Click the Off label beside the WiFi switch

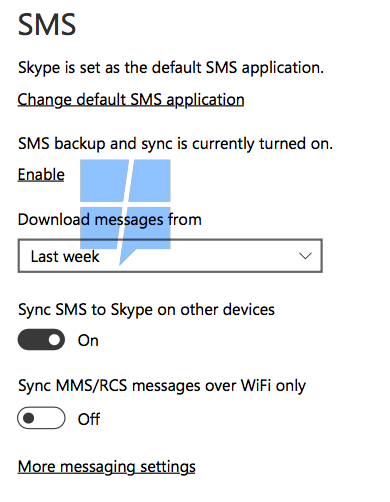click(x=89, y=419)
